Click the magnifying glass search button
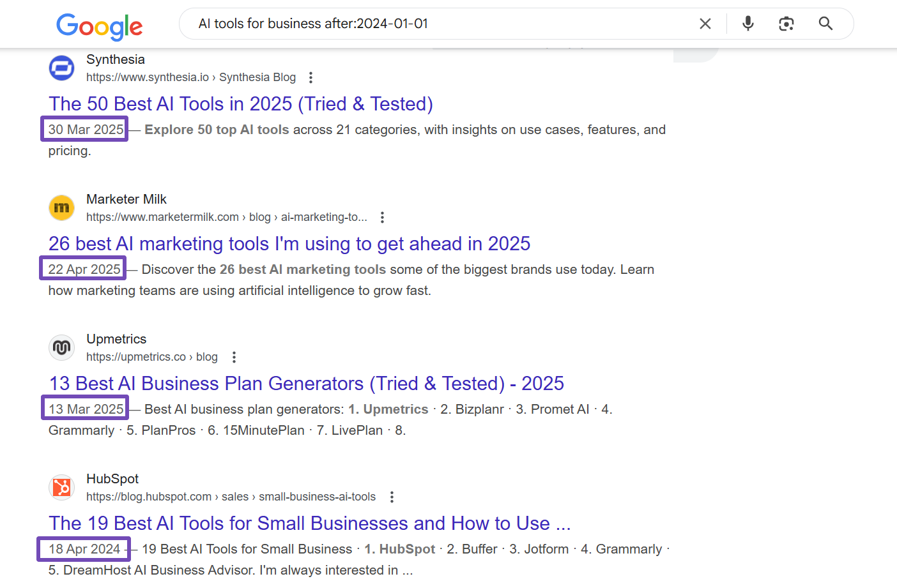Image resolution: width=897 pixels, height=588 pixels. 825,24
